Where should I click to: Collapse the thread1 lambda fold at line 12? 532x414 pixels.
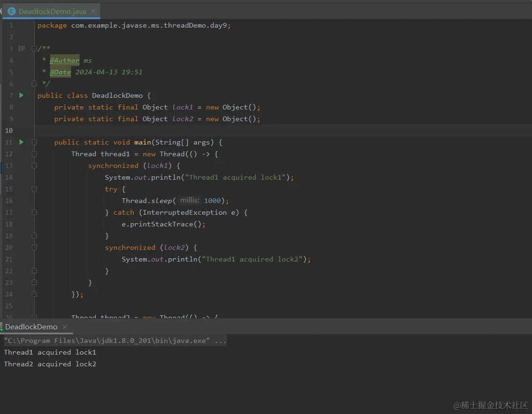tap(34, 154)
